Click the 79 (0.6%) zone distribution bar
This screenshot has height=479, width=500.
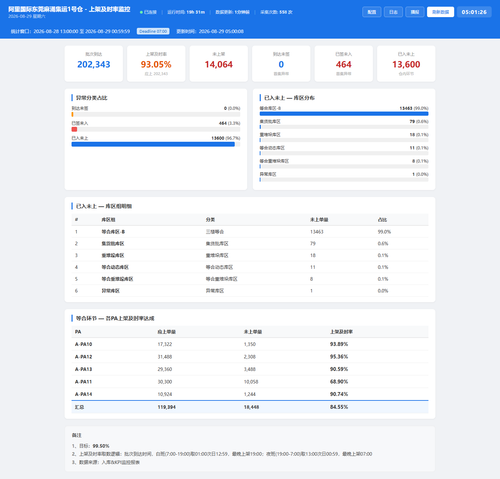(x=344, y=127)
